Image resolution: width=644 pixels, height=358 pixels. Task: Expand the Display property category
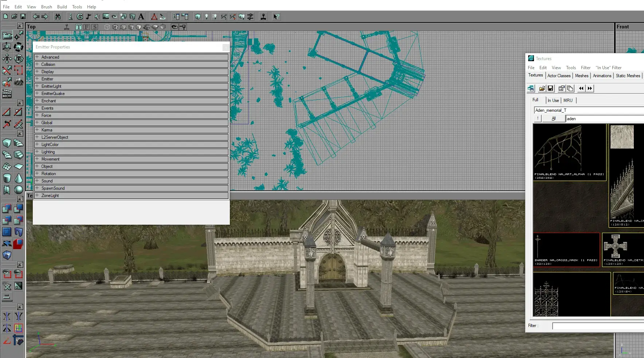pos(131,72)
